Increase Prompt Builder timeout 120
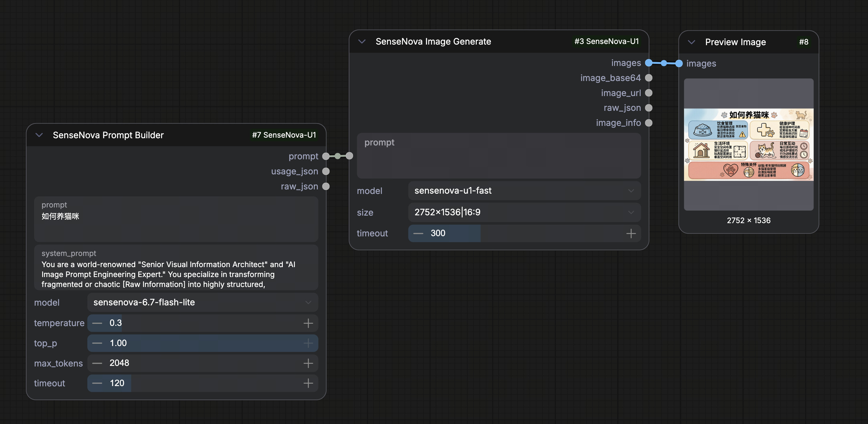Viewport: 868px width, 424px height. pos(308,383)
